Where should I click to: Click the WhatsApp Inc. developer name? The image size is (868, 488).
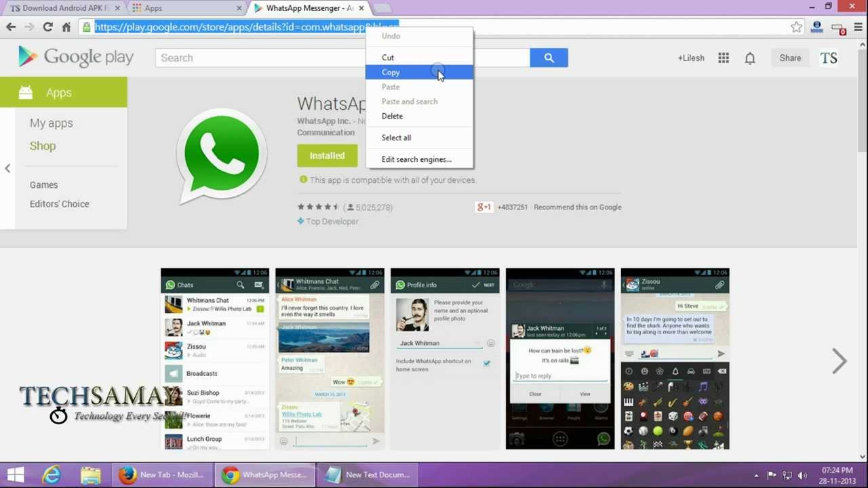pyautogui.click(x=323, y=121)
